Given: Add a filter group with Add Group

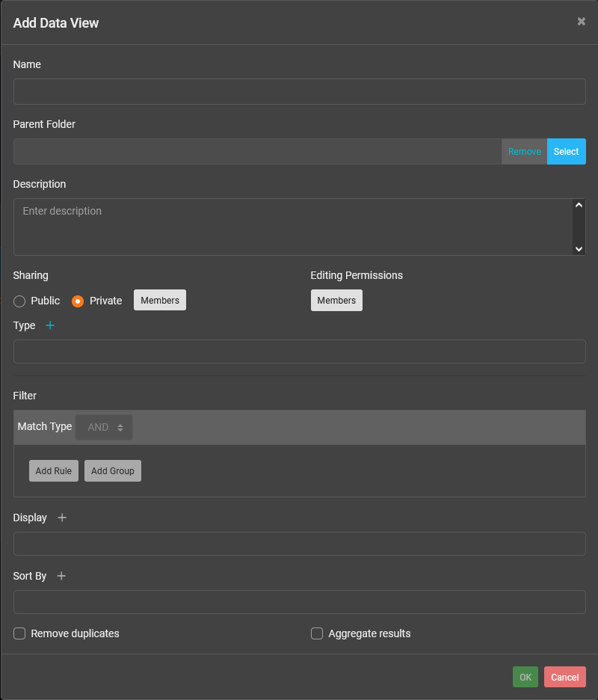Looking at the screenshot, I should coord(112,470).
